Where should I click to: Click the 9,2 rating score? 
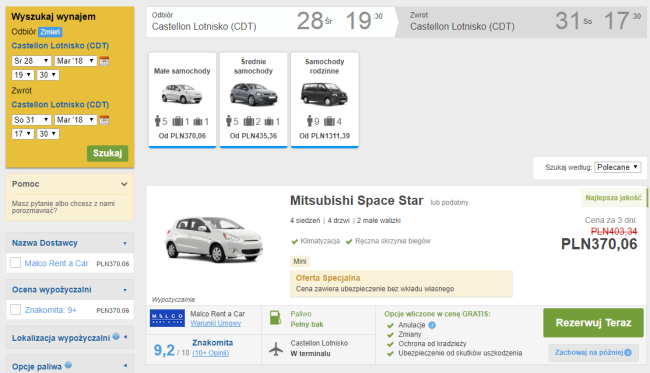coord(164,350)
